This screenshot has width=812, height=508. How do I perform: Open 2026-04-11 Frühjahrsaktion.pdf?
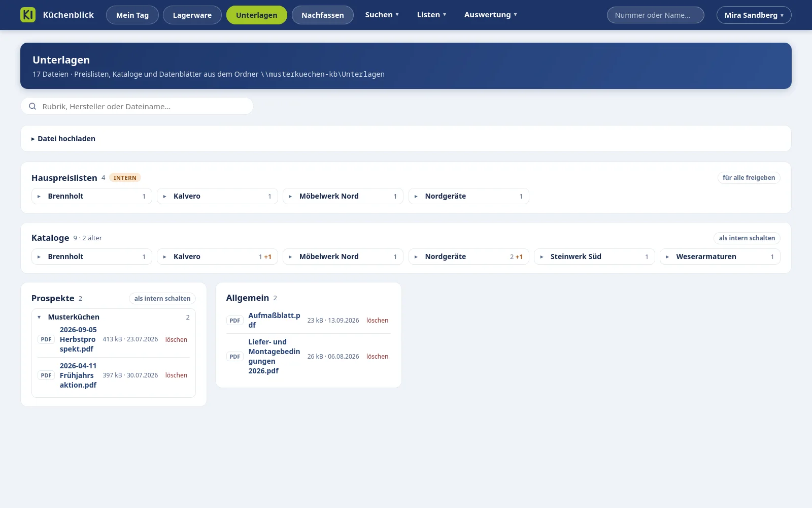click(x=78, y=375)
